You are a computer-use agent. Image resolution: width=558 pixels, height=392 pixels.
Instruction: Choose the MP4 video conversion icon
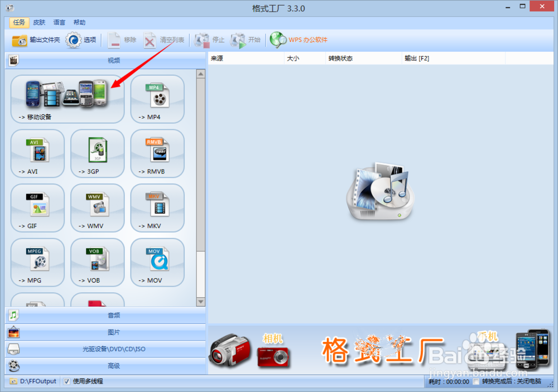(157, 99)
